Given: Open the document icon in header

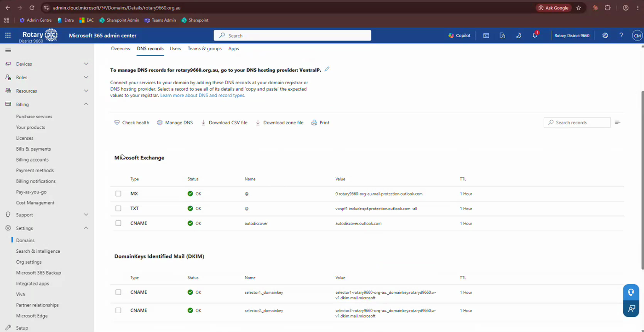Looking at the screenshot, I should pyautogui.click(x=502, y=35).
